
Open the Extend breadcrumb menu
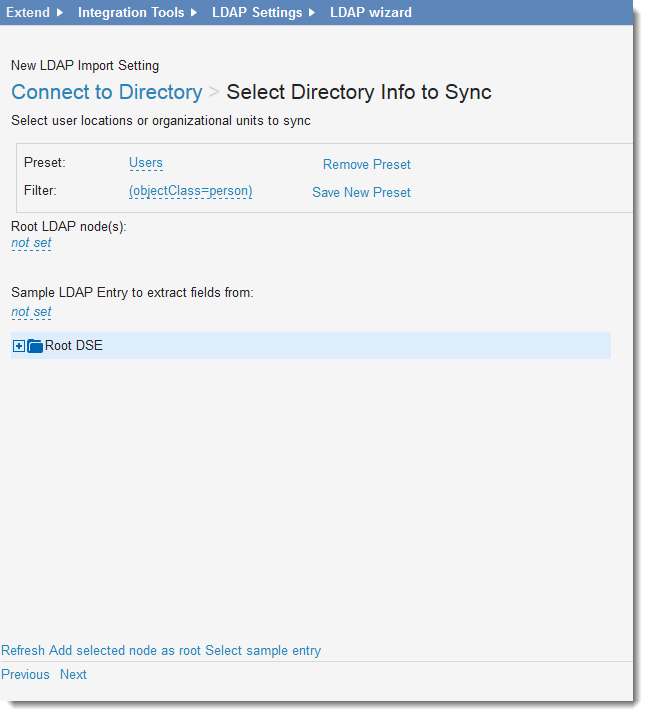(28, 13)
